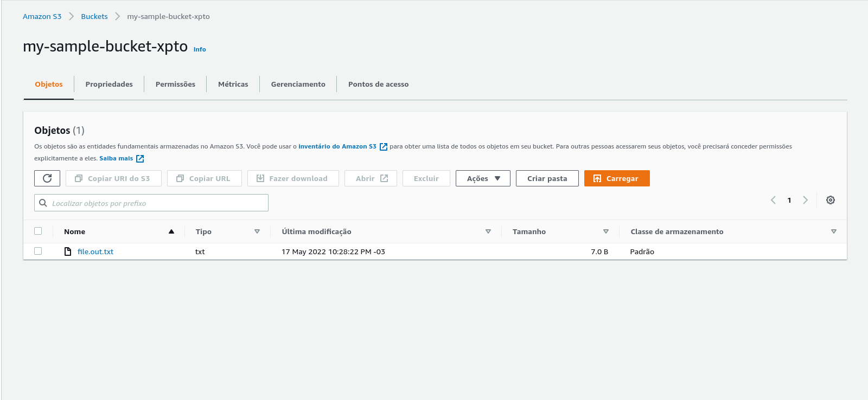The height and width of the screenshot is (400, 868).
Task: Sort by Última modificação column arrow
Action: coord(488,231)
